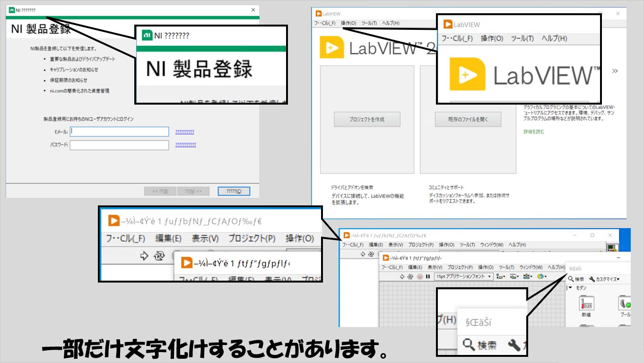Open the Align Objects dropdown right of the font selector
This screenshot has height=363, width=644.
click(501, 276)
